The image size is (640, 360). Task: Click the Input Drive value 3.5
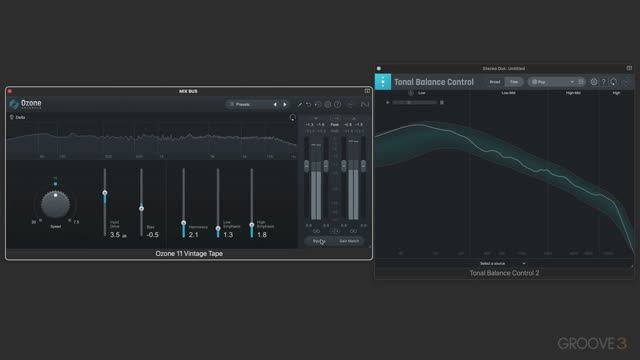pyautogui.click(x=115, y=235)
